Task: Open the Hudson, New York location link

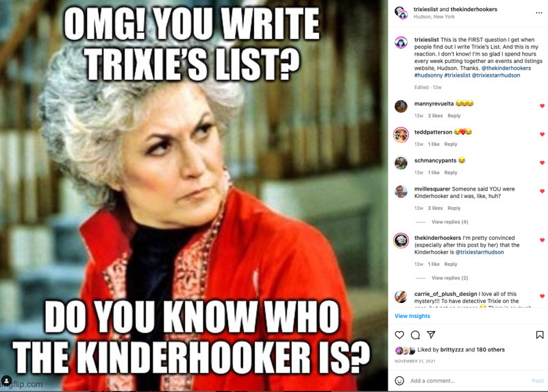Action: 434,16
